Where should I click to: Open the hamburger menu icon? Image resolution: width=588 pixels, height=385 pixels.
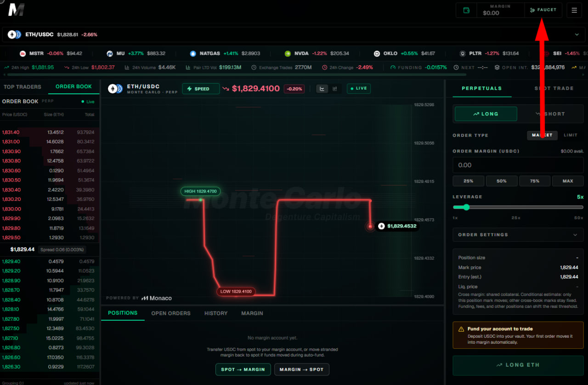coord(574,10)
